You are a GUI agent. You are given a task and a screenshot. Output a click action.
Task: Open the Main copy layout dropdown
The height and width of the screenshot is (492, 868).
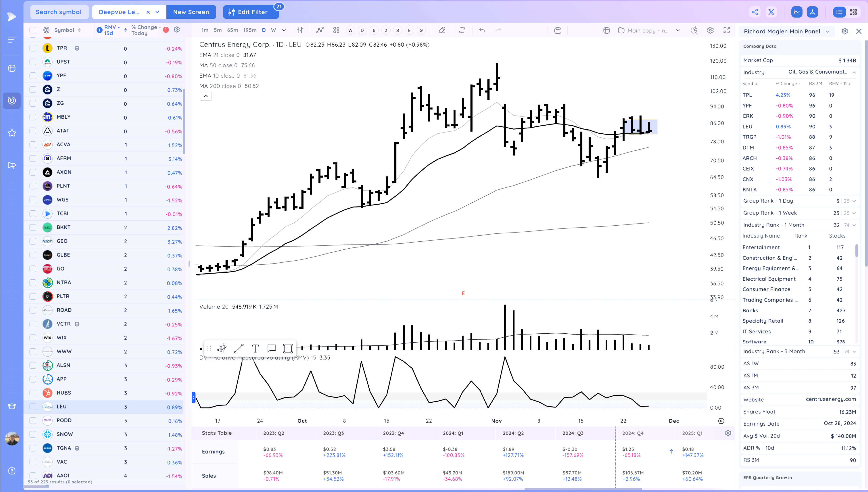pyautogui.click(x=677, y=30)
